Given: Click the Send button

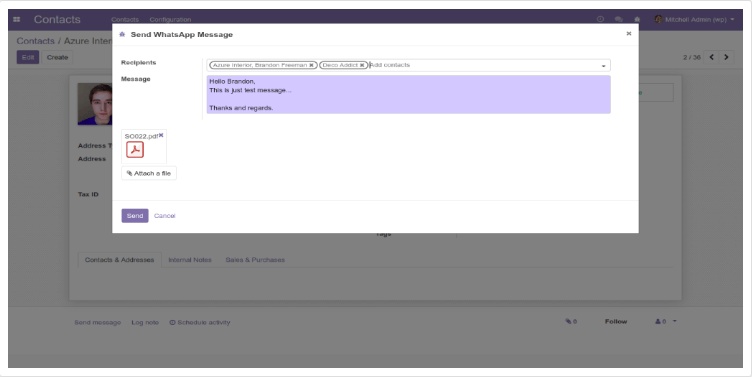Looking at the screenshot, I should [x=135, y=216].
